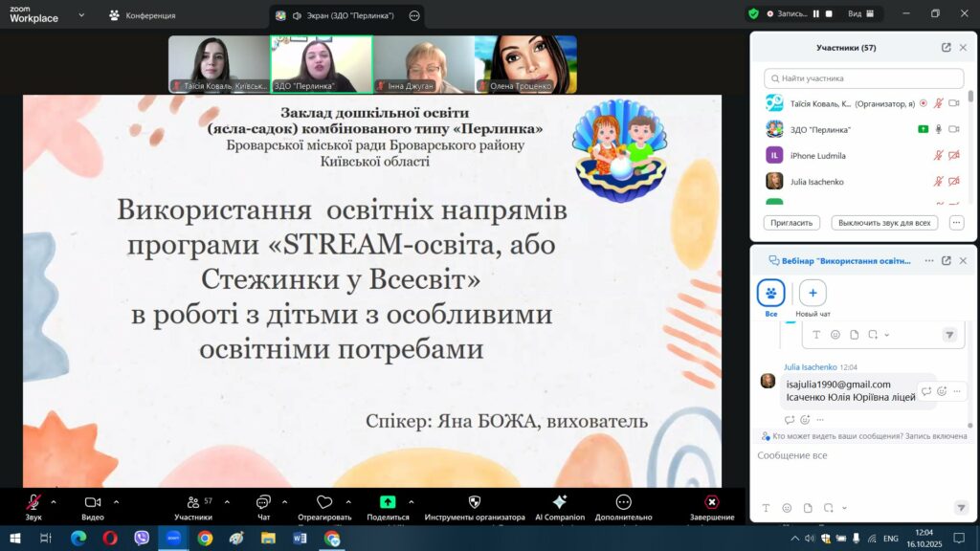Open the Дополнительно more options icon
The width and height of the screenshot is (980, 551).
(x=623, y=502)
